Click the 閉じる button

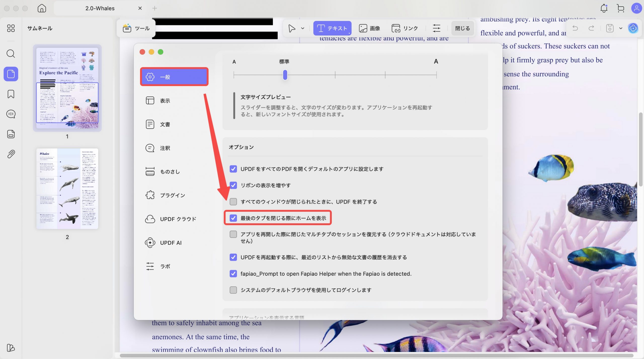[x=462, y=28]
